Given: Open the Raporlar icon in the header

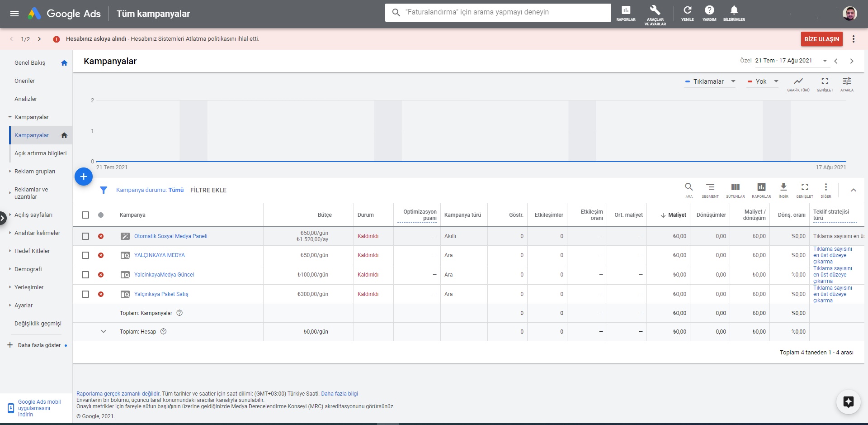Looking at the screenshot, I should click(x=626, y=14).
